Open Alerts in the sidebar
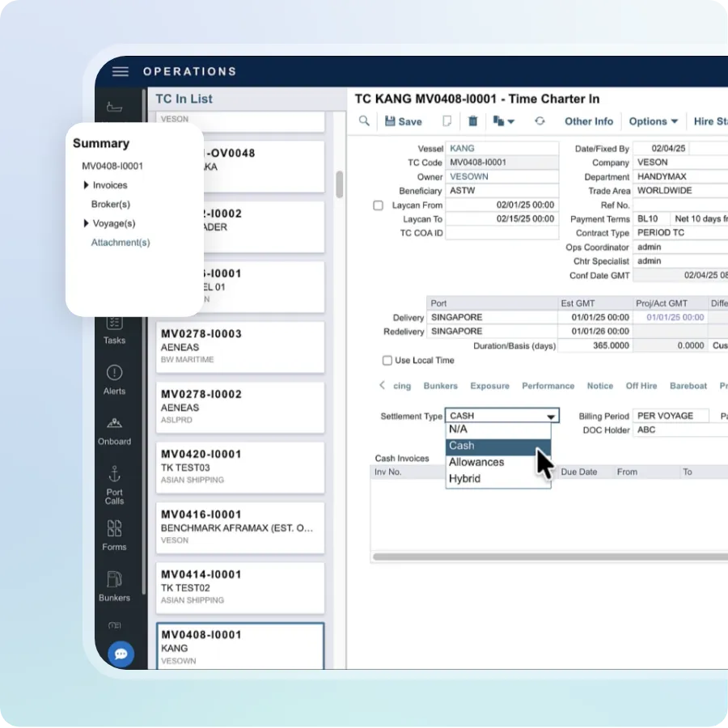Image resolution: width=728 pixels, height=728 pixels. 114,380
